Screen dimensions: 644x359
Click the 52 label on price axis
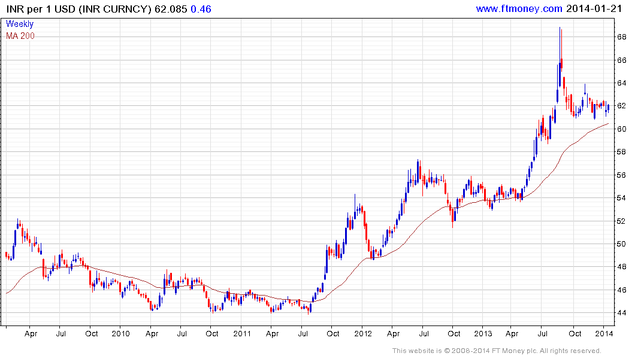point(621,221)
